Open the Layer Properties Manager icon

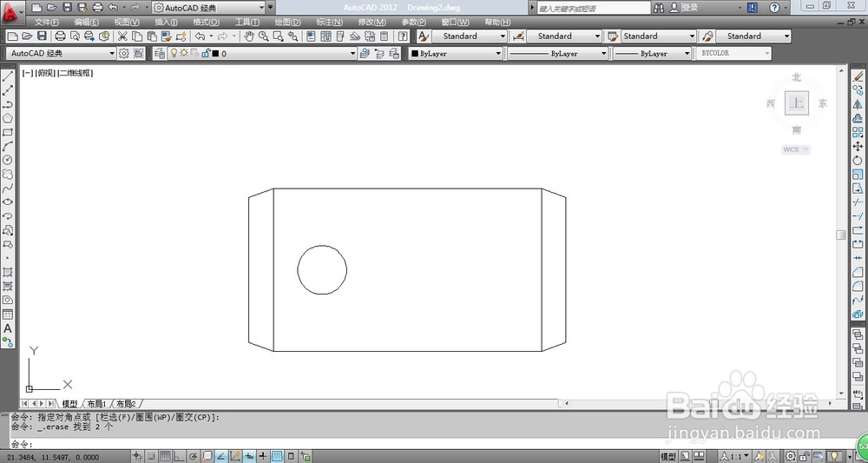[x=160, y=53]
